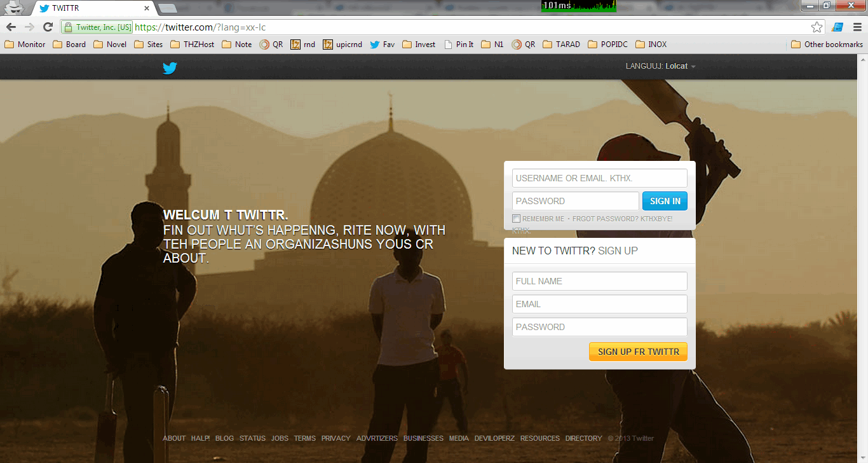This screenshot has width=868, height=463.
Task: Open the HALP! footer link
Action: [201, 438]
